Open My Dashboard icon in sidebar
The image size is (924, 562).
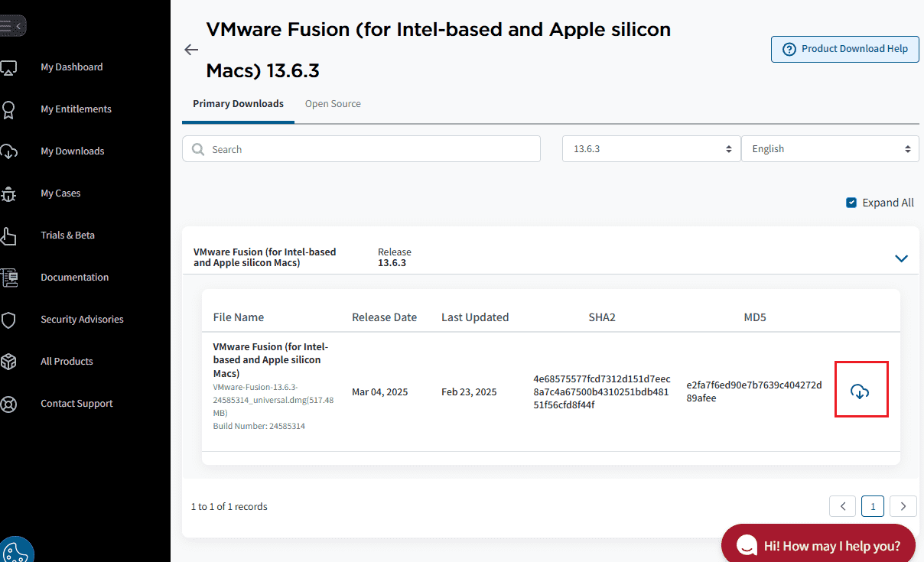(x=8, y=67)
